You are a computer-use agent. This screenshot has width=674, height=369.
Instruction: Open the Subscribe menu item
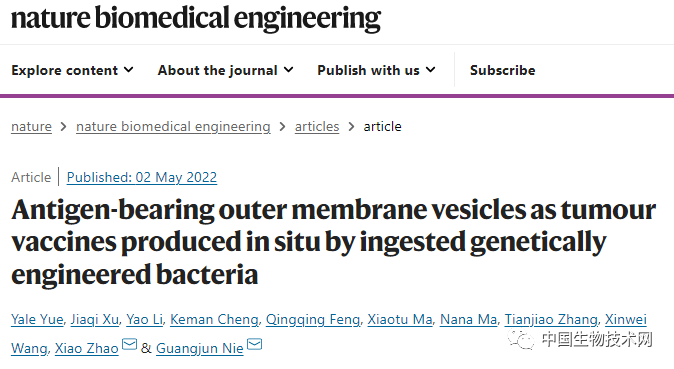pos(502,70)
